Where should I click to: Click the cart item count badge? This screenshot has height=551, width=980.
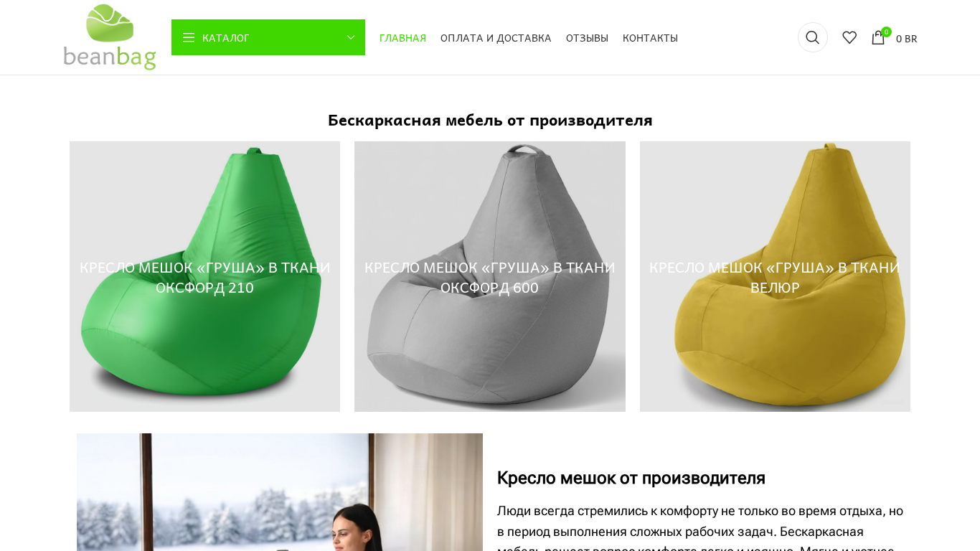887,32
